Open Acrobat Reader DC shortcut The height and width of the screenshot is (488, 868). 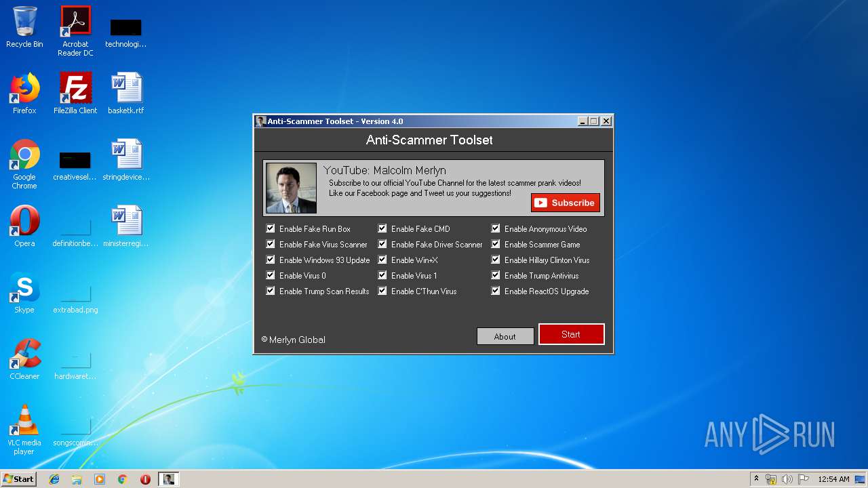point(75,30)
